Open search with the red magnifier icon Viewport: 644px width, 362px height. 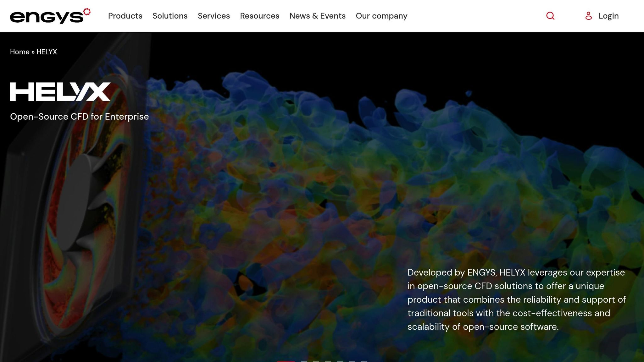[550, 16]
